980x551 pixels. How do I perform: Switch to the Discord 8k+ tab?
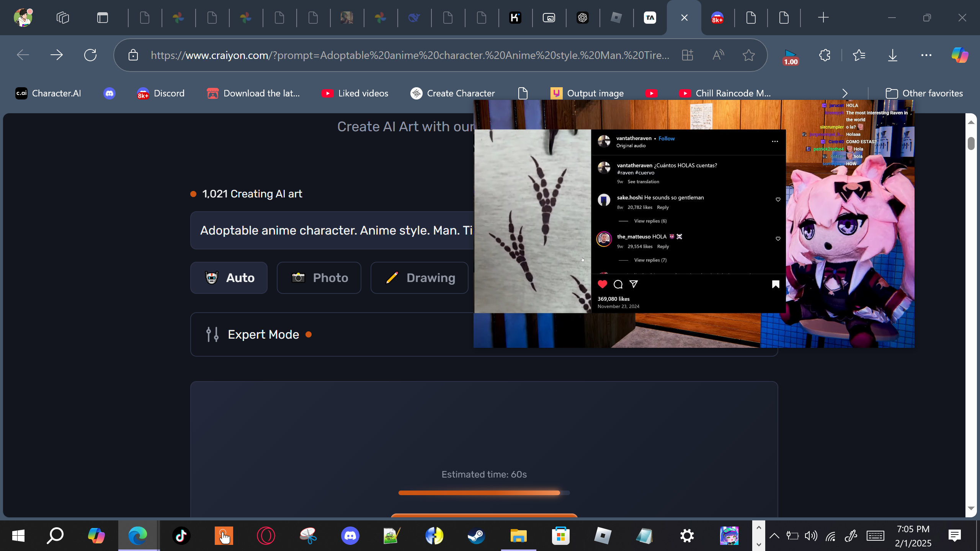pos(717,18)
